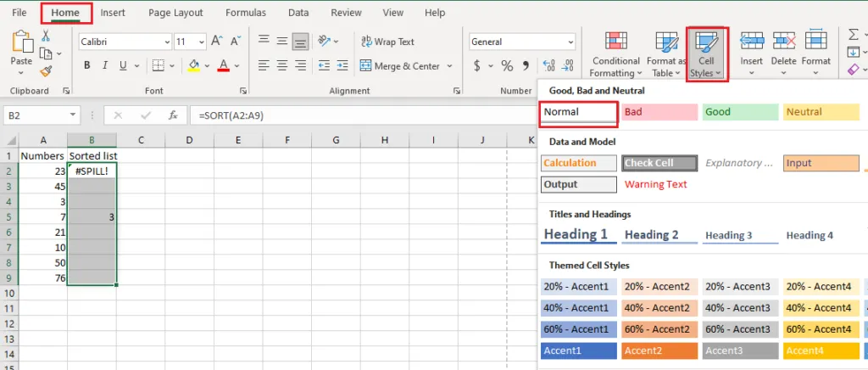Switch to the Review tab
Image resolution: width=868 pixels, height=370 pixels.
point(348,12)
